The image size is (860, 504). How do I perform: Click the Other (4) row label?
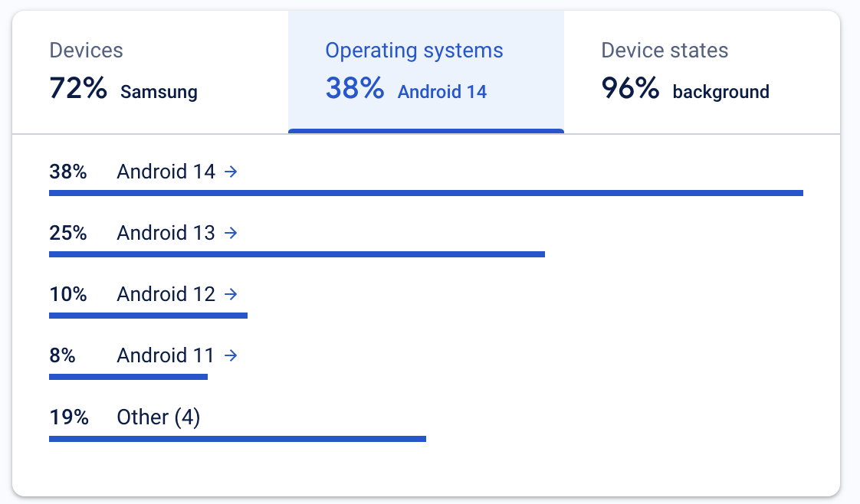[x=158, y=417]
